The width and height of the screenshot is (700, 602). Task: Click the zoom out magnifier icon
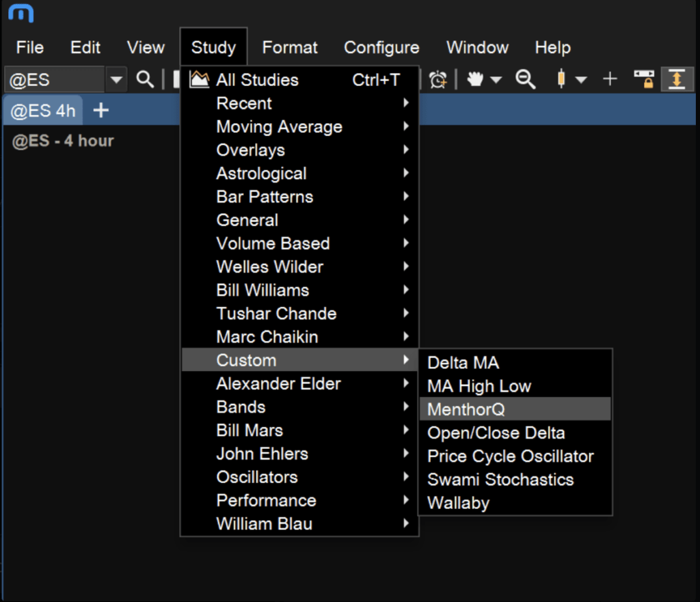tap(525, 79)
